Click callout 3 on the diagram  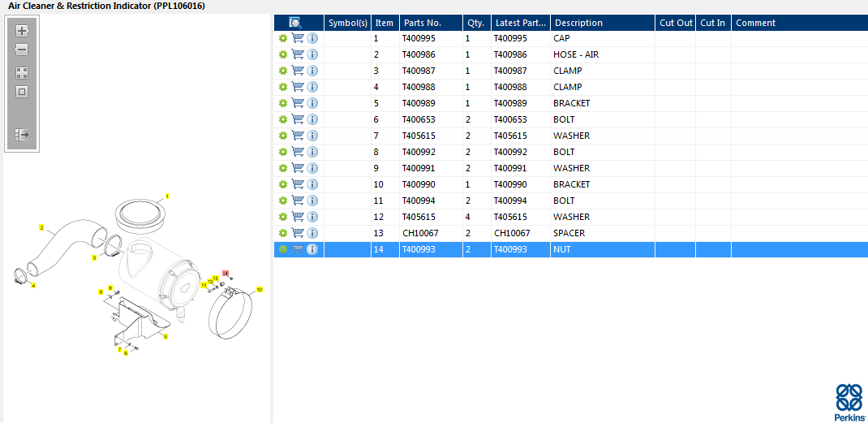95,258
